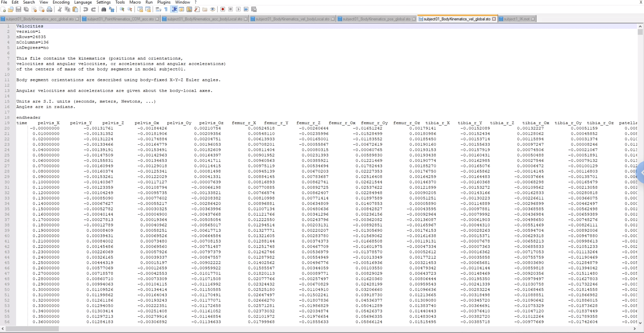Open the Run menu
Image resolution: width=644 pixels, height=333 pixels.
coord(149,2)
